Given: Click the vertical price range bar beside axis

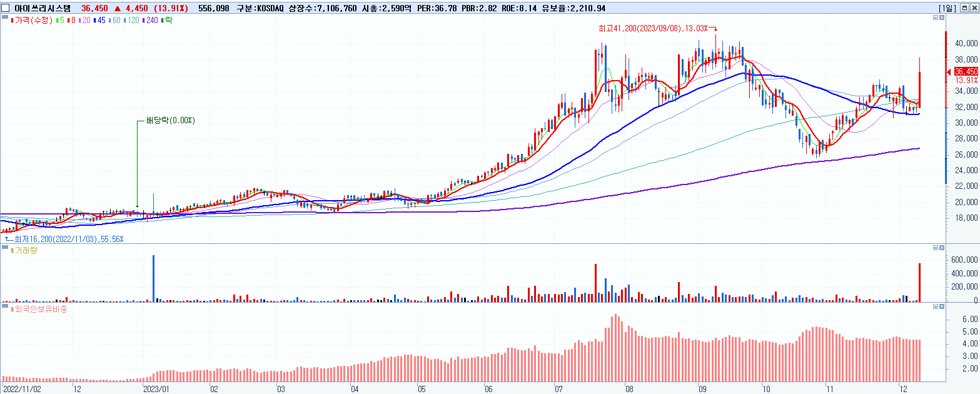Looking at the screenshot, I should tap(946, 108).
